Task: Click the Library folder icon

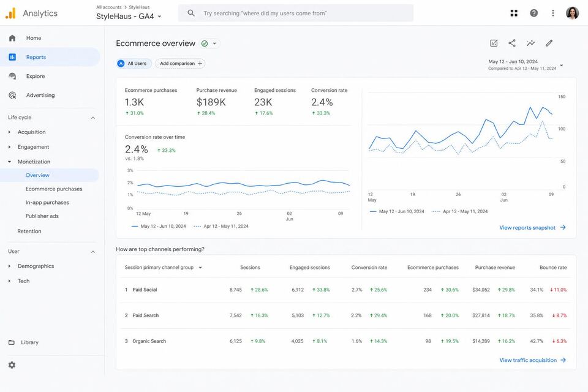Action: [12, 342]
